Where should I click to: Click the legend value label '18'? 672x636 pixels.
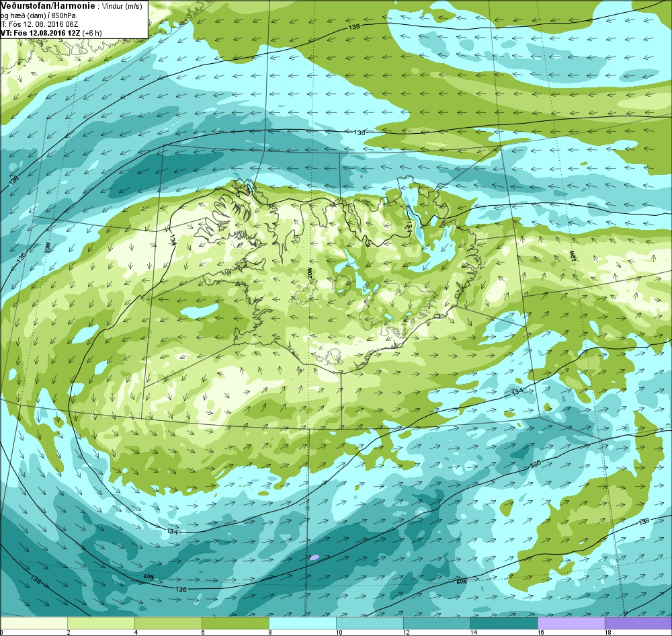click(607, 633)
